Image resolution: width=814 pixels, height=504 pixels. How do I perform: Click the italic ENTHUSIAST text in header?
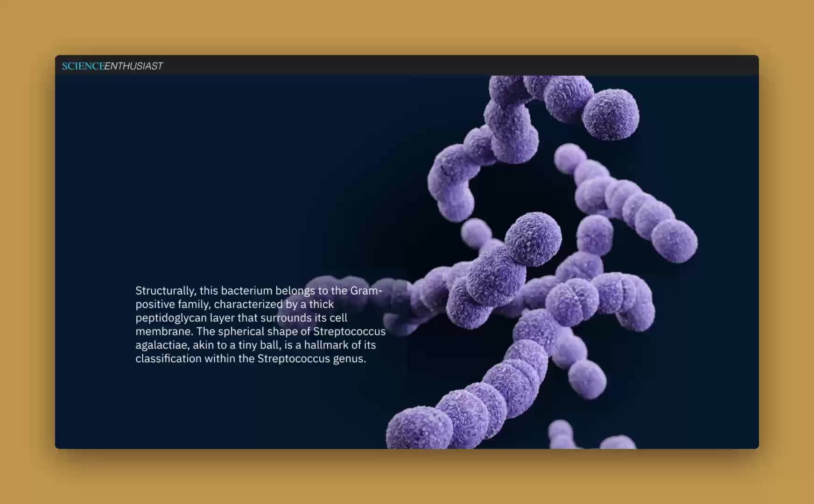133,66
